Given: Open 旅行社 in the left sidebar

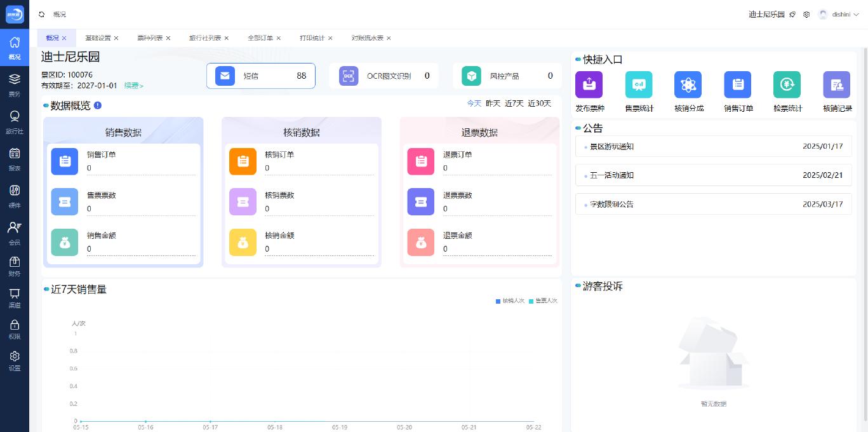Looking at the screenshot, I should [x=15, y=122].
